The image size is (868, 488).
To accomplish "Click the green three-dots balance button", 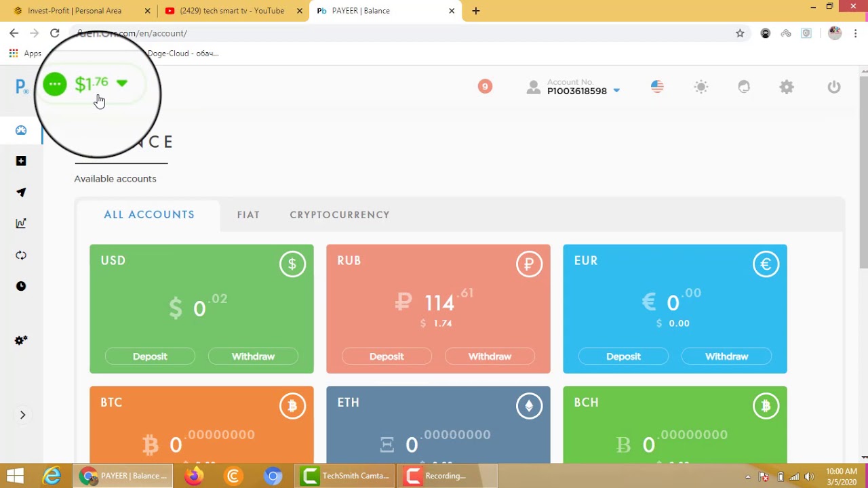I will click(55, 84).
